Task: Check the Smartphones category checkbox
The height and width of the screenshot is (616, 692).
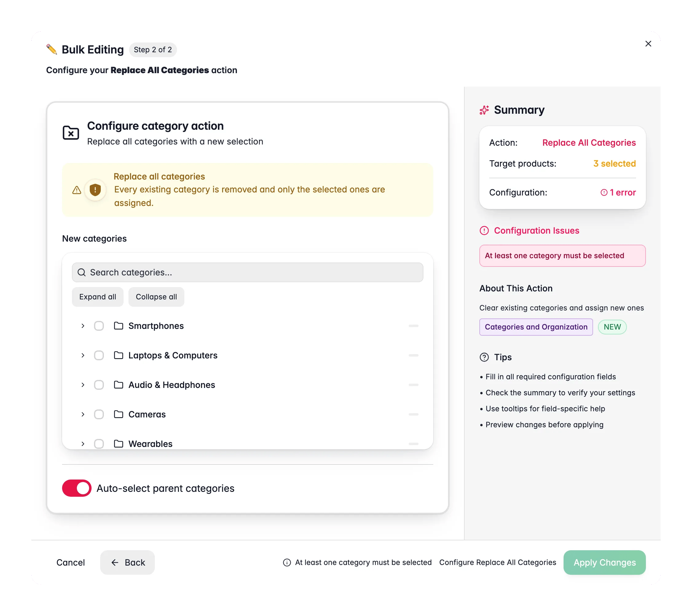Action: 99,326
